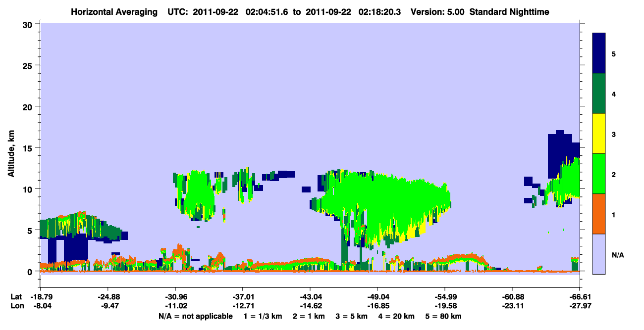This screenshot has height=330, width=644.
Task: Click the legend note '2 = 1 km'
Action: click(310, 316)
